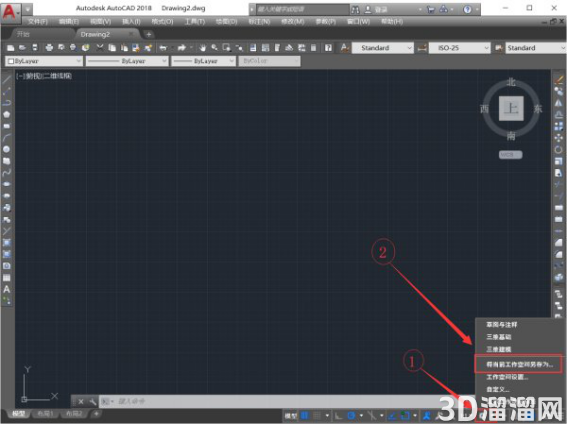This screenshot has width=567, height=425.
Task: Select the Pan hand tool
Action: 203,48
